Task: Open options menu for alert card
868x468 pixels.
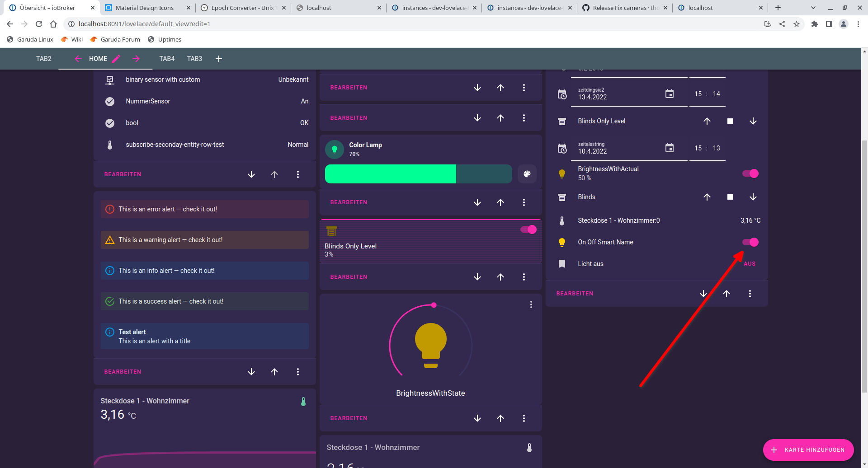Action: [x=298, y=372]
